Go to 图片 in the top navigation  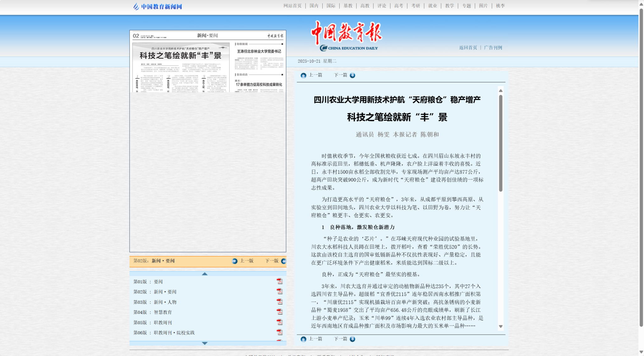tap(483, 6)
